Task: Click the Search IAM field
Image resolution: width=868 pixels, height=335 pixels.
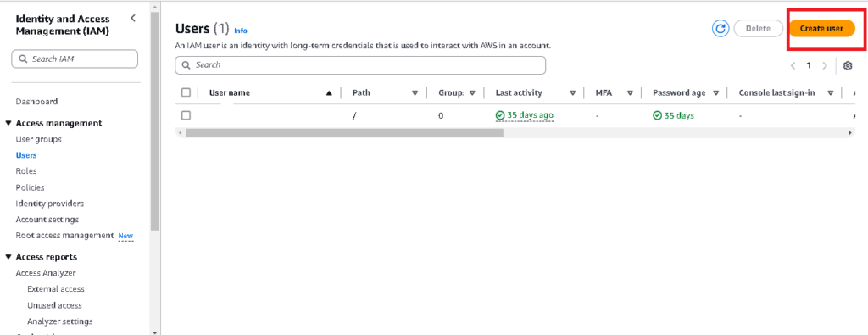Action: (75, 59)
